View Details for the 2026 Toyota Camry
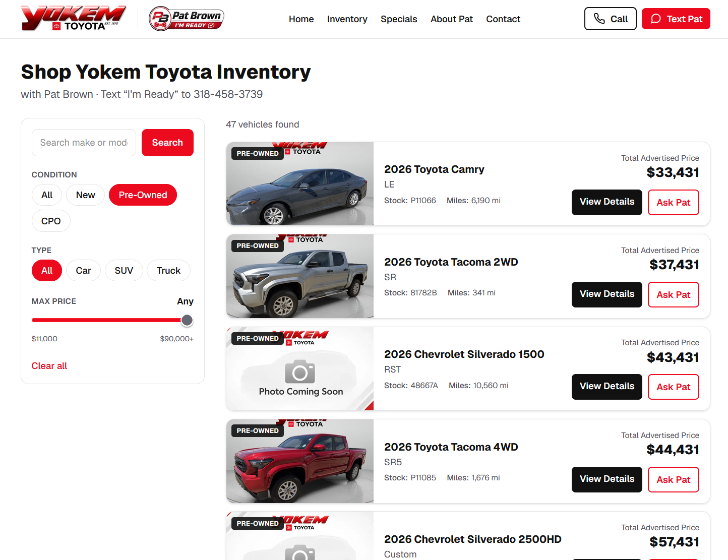728x560 pixels. 607,202
